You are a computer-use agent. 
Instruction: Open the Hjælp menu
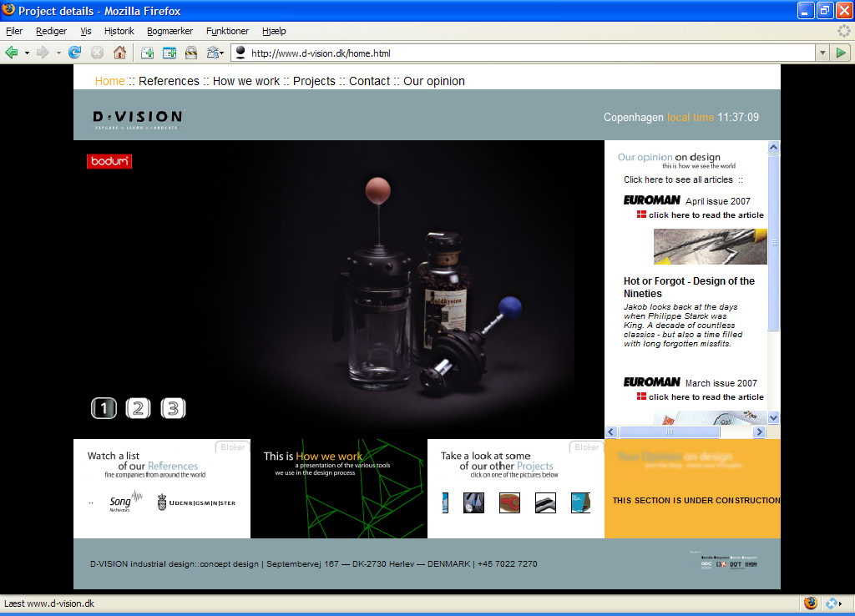click(x=274, y=31)
